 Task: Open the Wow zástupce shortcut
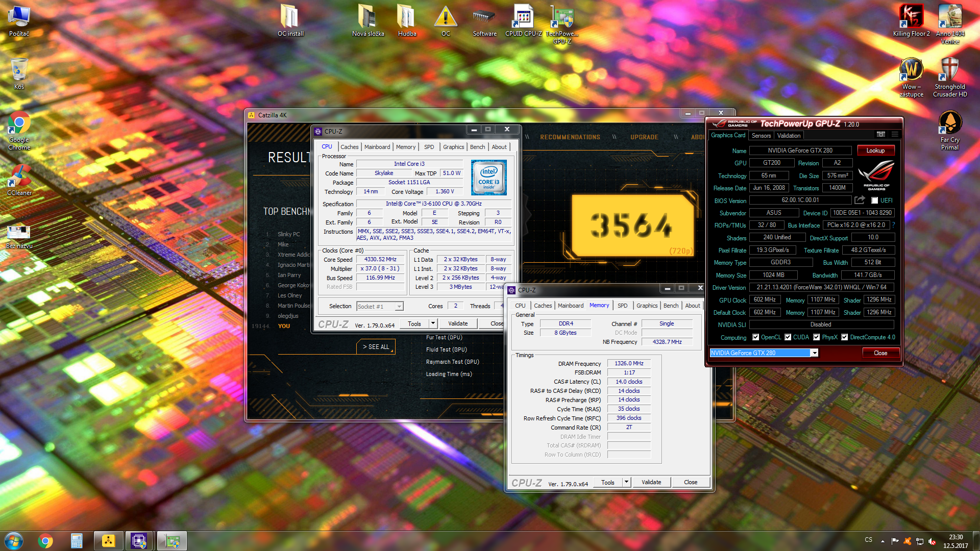tap(911, 78)
